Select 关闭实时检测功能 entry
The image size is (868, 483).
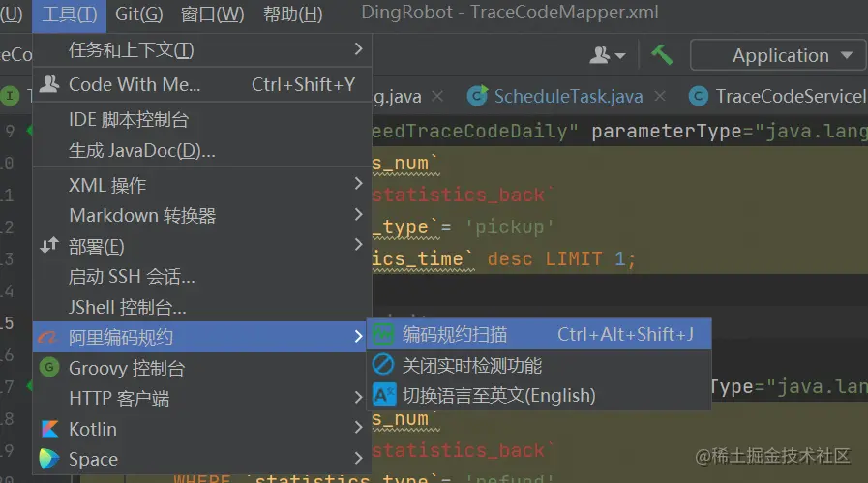[539, 365]
